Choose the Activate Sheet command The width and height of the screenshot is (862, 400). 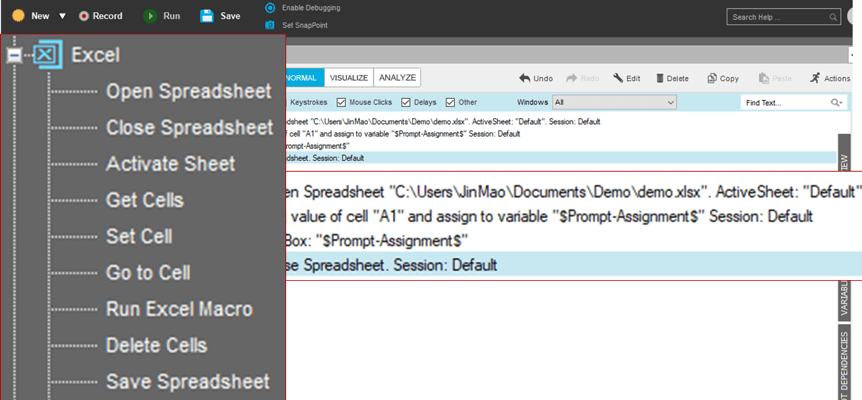[x=170, y=164]
